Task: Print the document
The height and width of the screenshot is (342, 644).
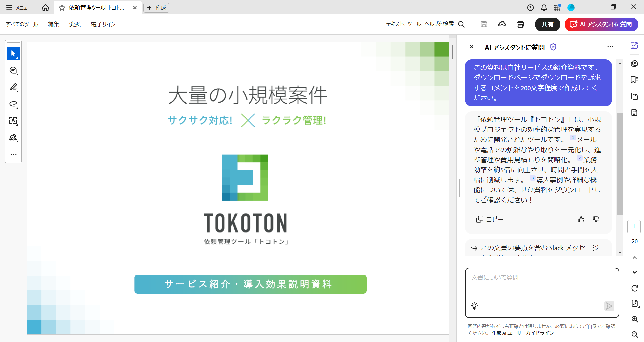Action: point(520,24)
